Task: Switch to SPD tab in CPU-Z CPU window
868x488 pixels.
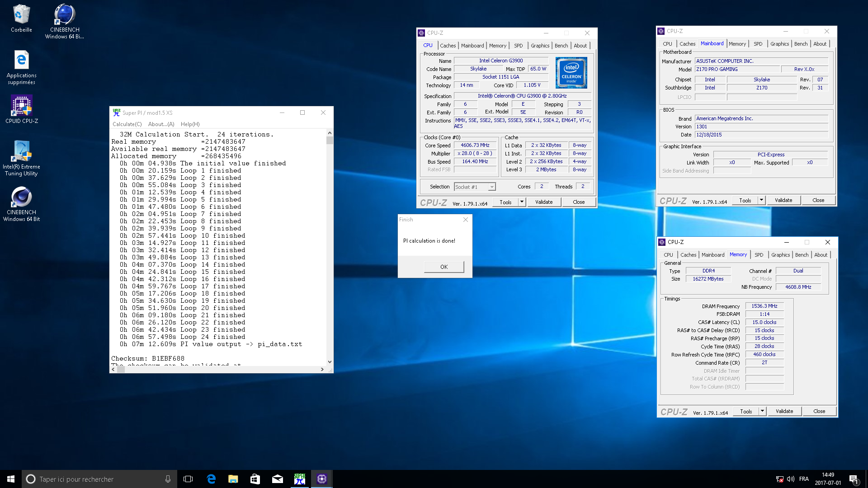Action: click(518, 46)
